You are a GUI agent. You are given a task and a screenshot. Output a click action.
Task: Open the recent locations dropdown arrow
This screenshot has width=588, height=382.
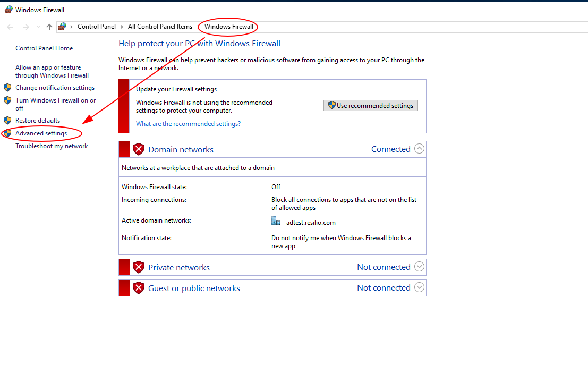(x=38, y=27)
